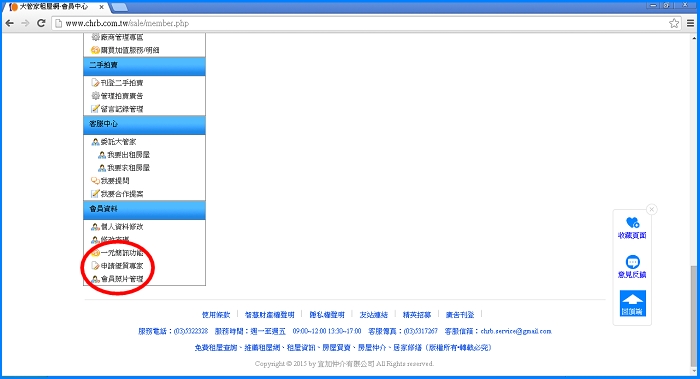700x379 pixels.
Task: Open the 廣告刊登 footer link
Action: pos(460,315)
